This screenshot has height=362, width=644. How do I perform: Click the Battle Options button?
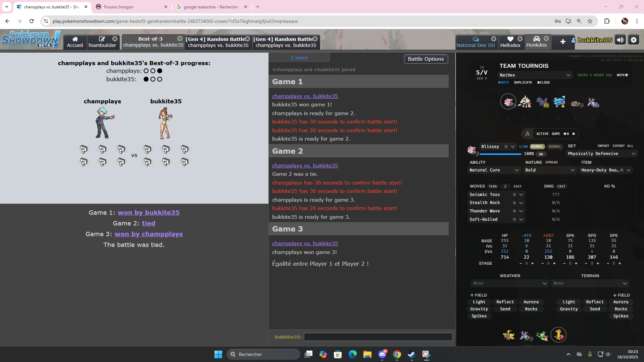coord(426,59)
